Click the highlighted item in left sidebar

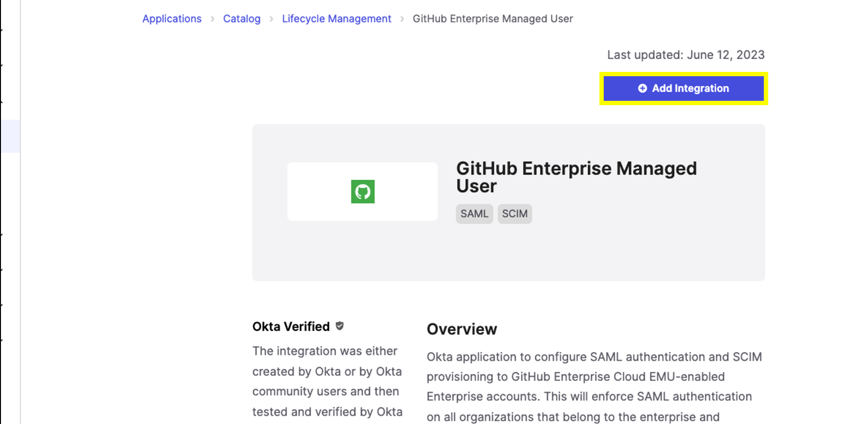[x=10, y=136]
